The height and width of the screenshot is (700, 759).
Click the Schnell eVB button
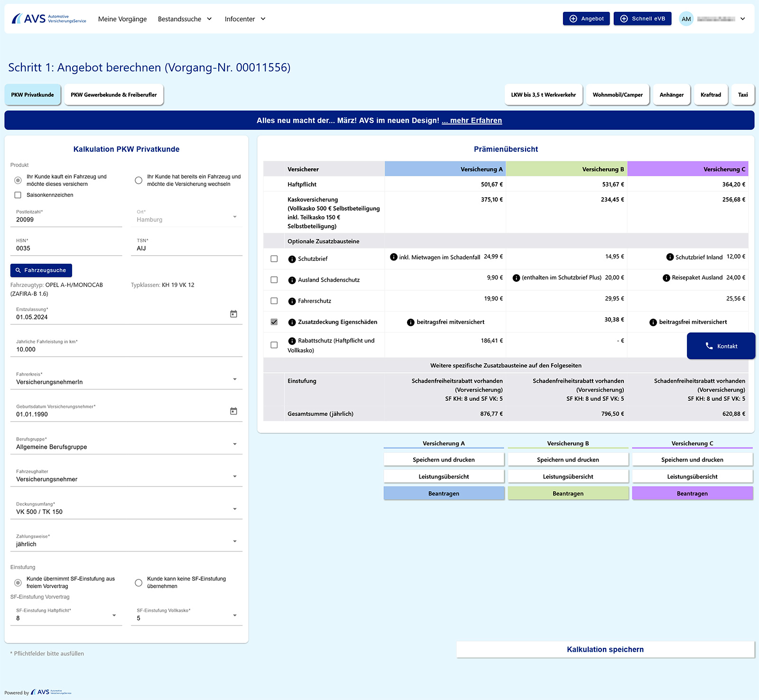[x=642, y=18]
